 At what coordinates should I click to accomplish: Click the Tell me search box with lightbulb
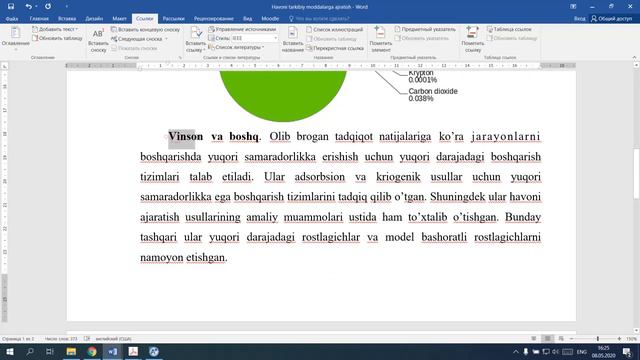(x=319, y=18)
